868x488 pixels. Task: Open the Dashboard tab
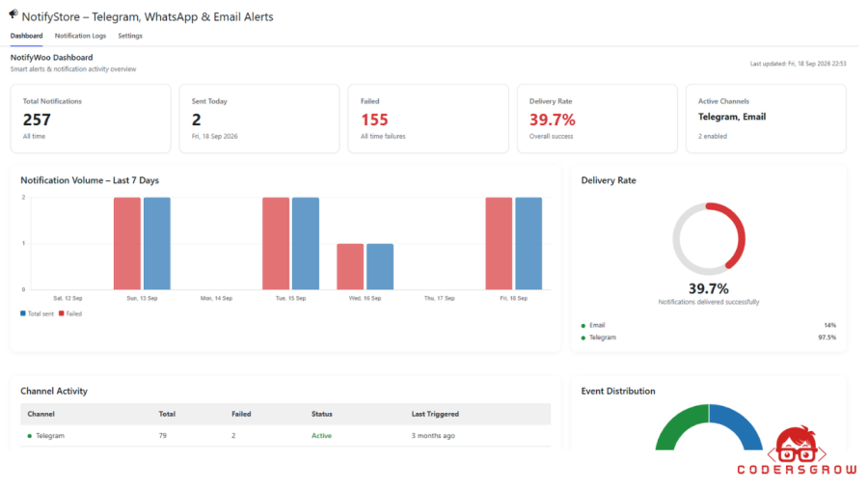tap(27, 36)
